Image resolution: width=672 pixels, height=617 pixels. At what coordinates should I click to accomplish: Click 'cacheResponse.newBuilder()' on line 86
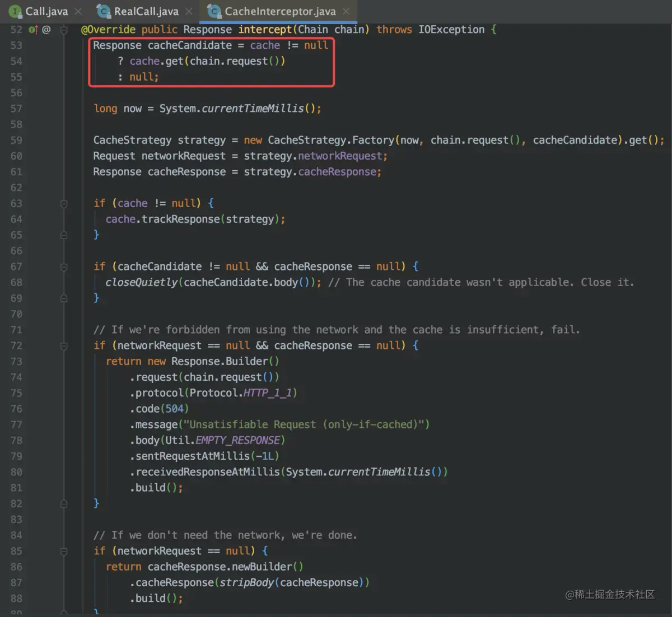[226, 567]
